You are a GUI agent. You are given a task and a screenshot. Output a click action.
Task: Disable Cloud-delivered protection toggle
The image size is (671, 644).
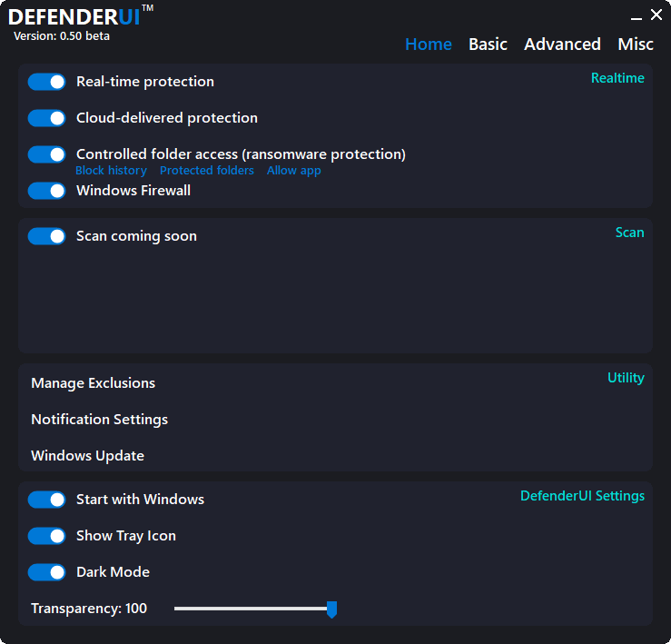(46, 118)
